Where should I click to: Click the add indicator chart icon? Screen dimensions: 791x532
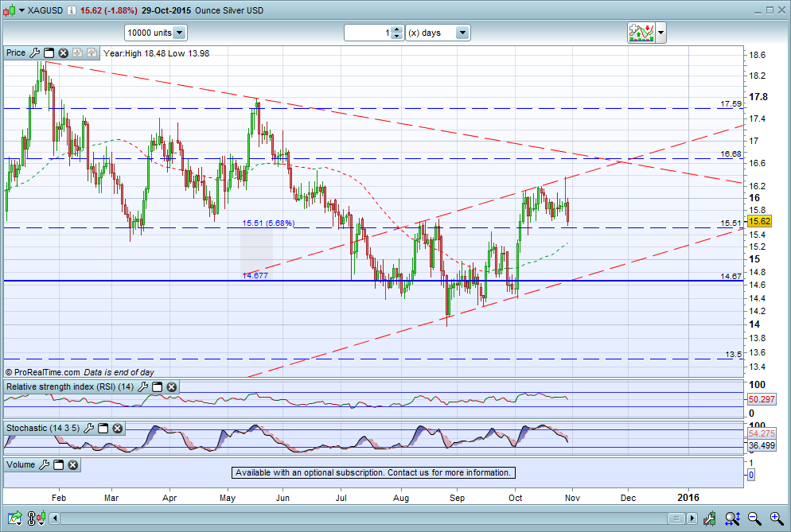click(x=641, y=33)
